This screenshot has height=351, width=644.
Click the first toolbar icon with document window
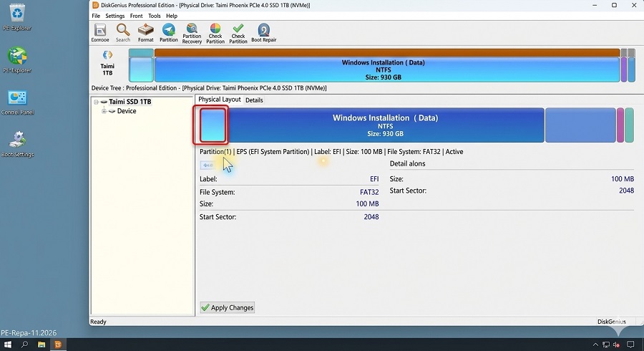[x=100, y=32]
